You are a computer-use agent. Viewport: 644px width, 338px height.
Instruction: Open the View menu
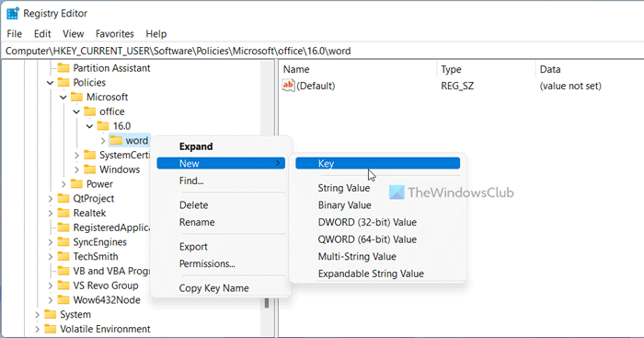[x=73, y=34]
